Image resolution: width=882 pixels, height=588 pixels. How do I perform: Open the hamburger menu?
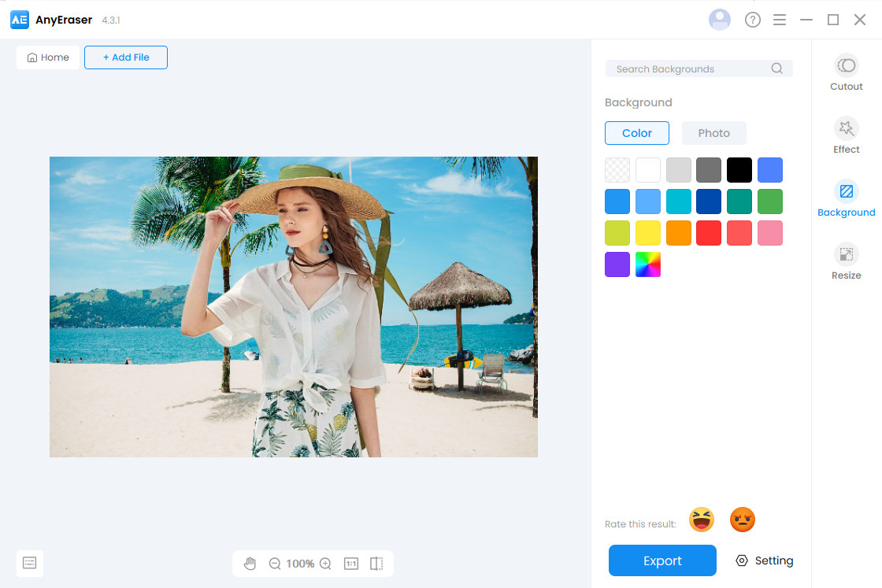click(780, 20)
